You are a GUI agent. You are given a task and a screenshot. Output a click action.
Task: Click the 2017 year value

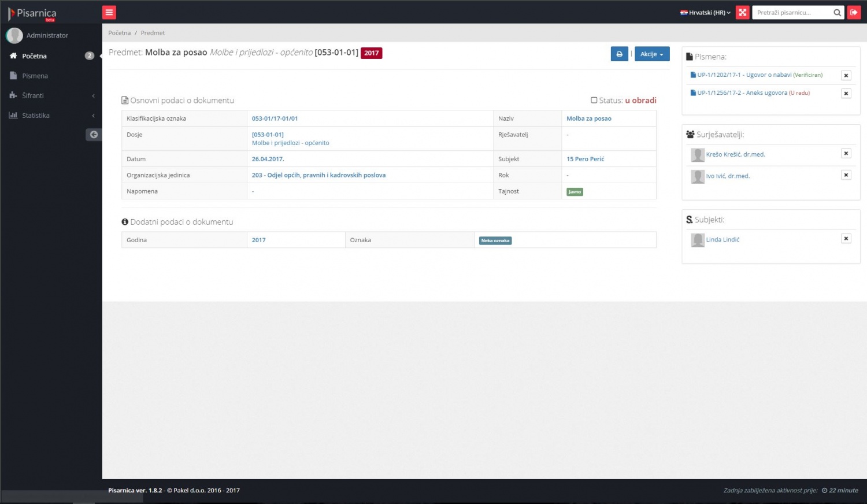258,240
